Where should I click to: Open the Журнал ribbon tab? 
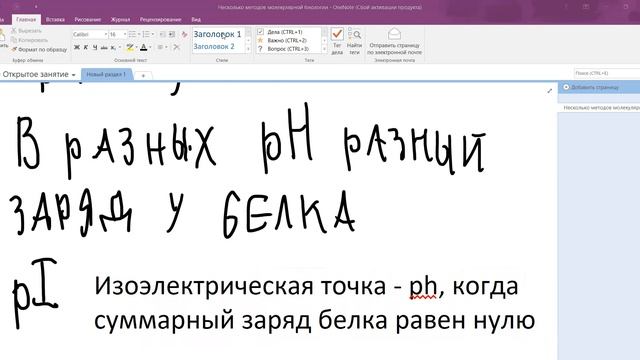(x=120, y=19)
